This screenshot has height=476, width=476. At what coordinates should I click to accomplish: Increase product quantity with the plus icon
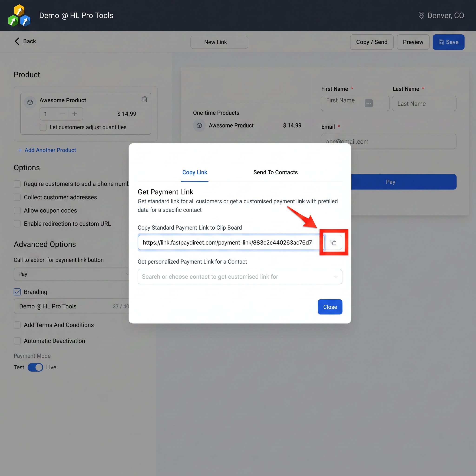[x=75, y=114]
